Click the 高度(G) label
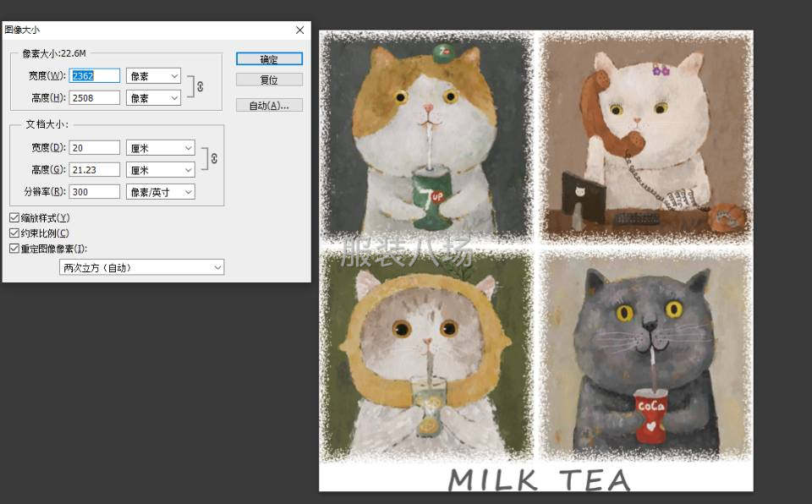 tap(49, 169)
